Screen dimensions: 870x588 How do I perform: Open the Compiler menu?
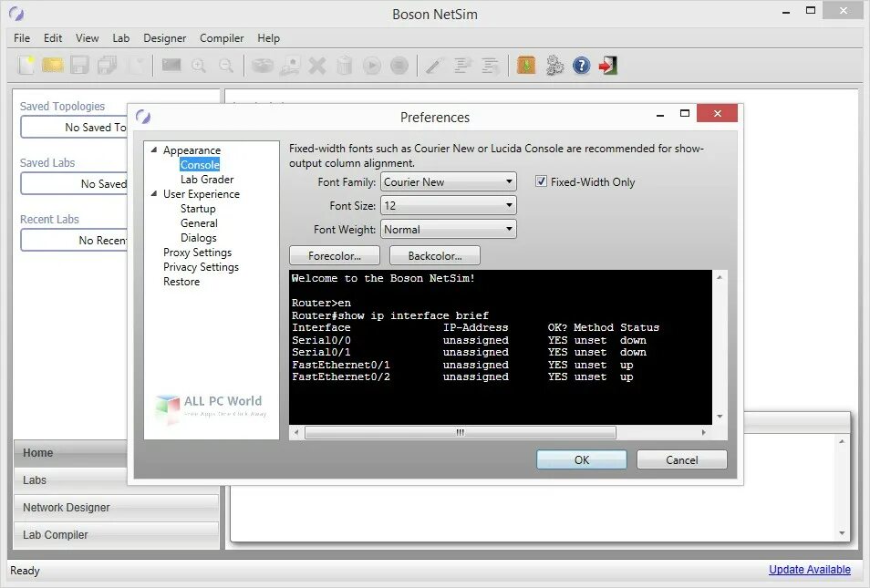tap(222, 37)
